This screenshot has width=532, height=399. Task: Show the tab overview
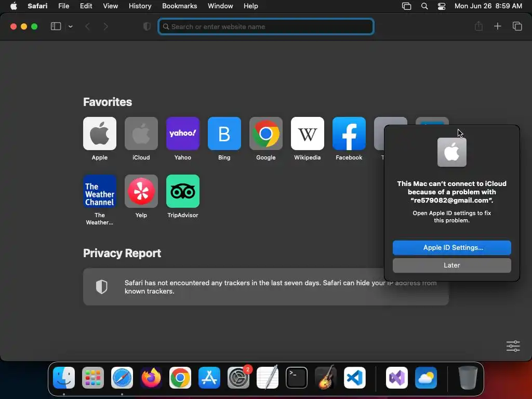pos(517,26)
